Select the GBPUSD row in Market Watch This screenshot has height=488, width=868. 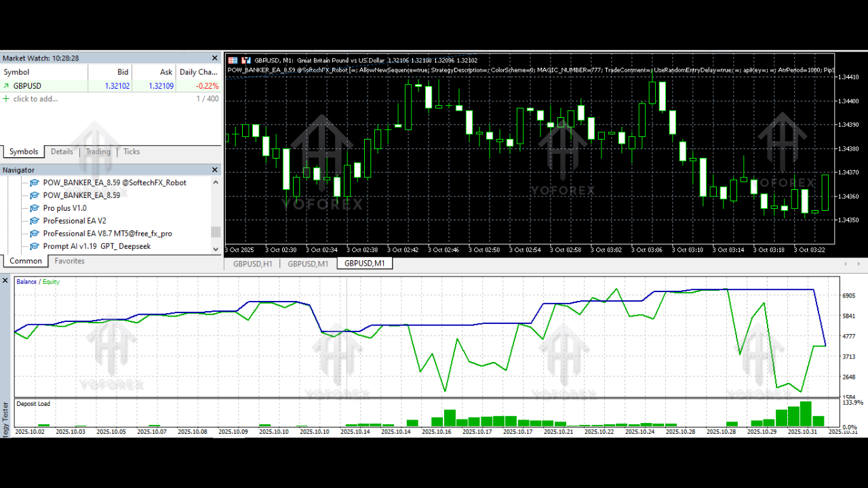coord(31,85)
